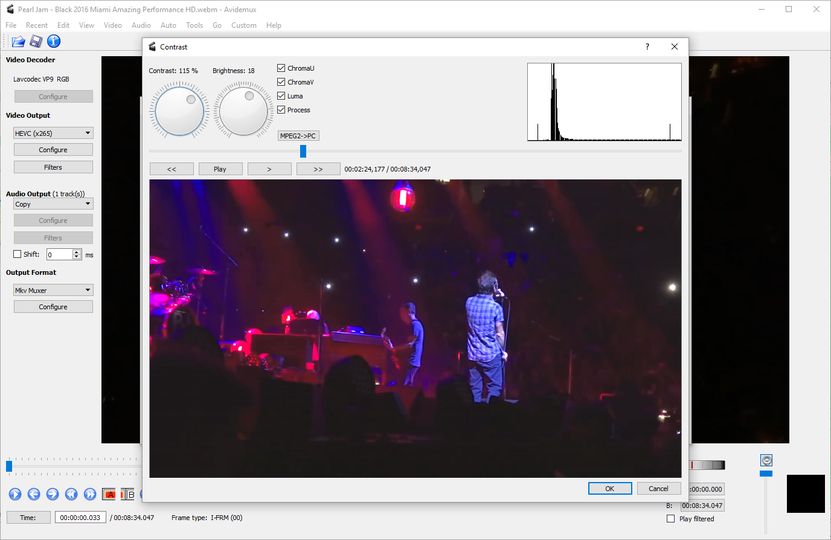The image size is (831, 540).
Task: Cancel the Contrast dialog
Action: [658, 488]
